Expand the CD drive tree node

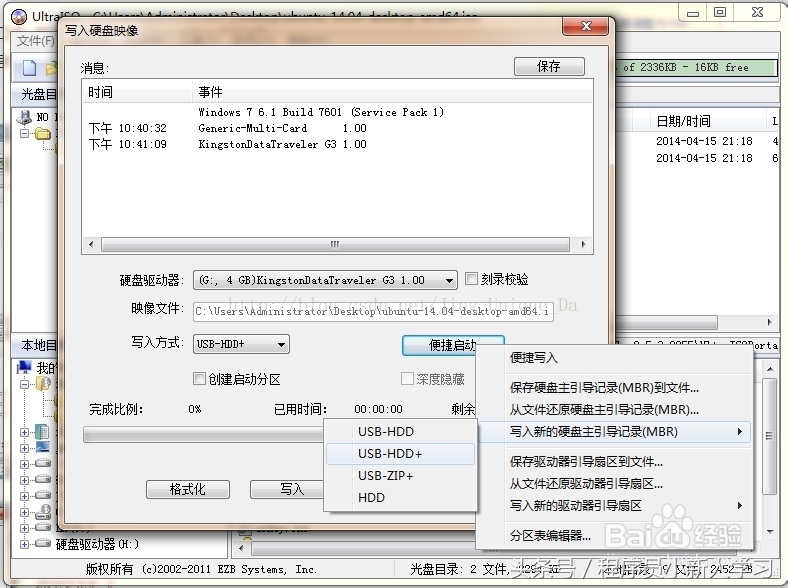(24, 512)
